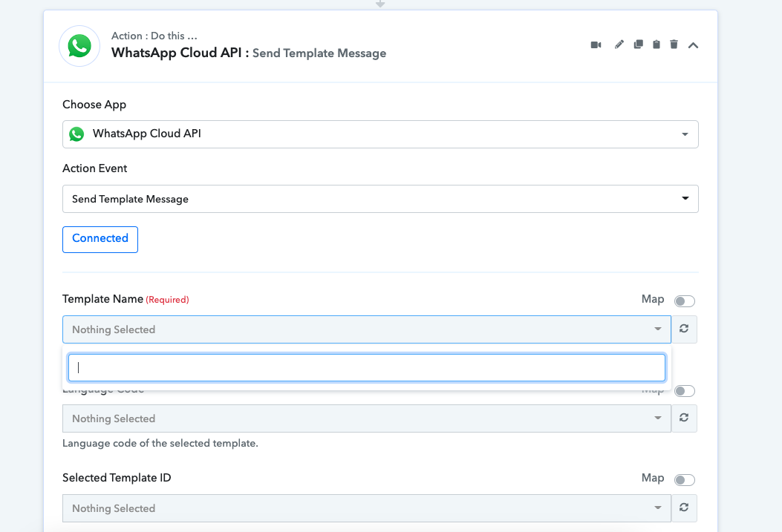Refresh the Template Name field
Image resolution: width=782 pixels, height=532 pixels.
[684, 329]
